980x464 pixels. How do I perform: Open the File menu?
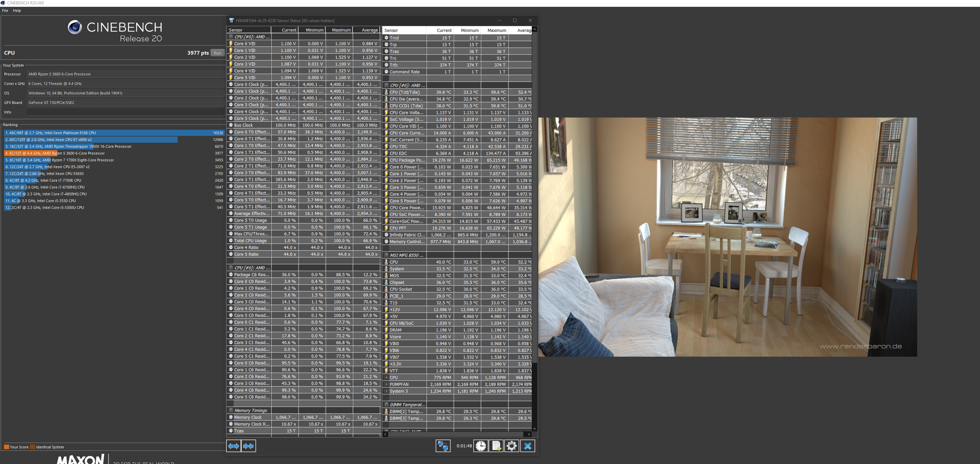pos(5,11)
